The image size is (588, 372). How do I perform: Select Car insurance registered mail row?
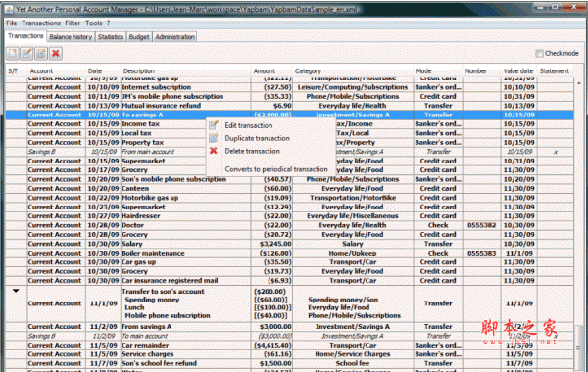coord(289,281)
